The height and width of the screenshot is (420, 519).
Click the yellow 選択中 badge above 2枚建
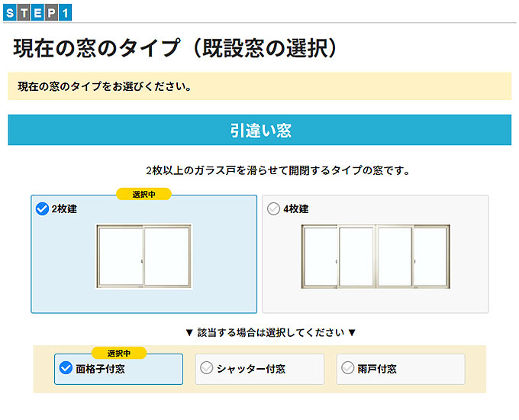(143, 194)
